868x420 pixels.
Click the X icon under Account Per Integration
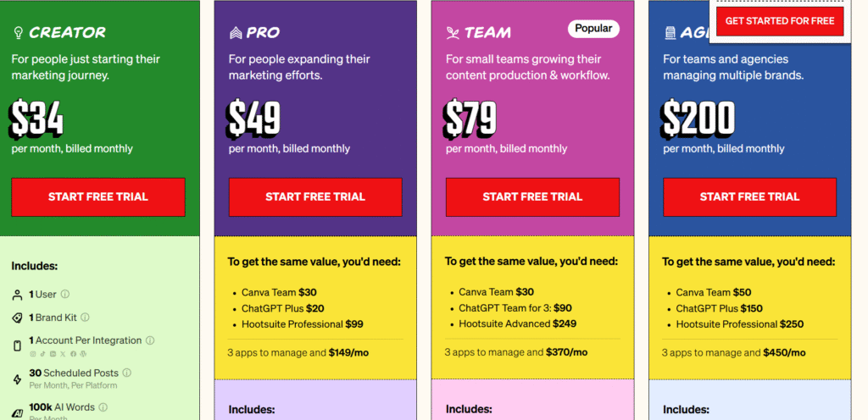tap(63, 354)
